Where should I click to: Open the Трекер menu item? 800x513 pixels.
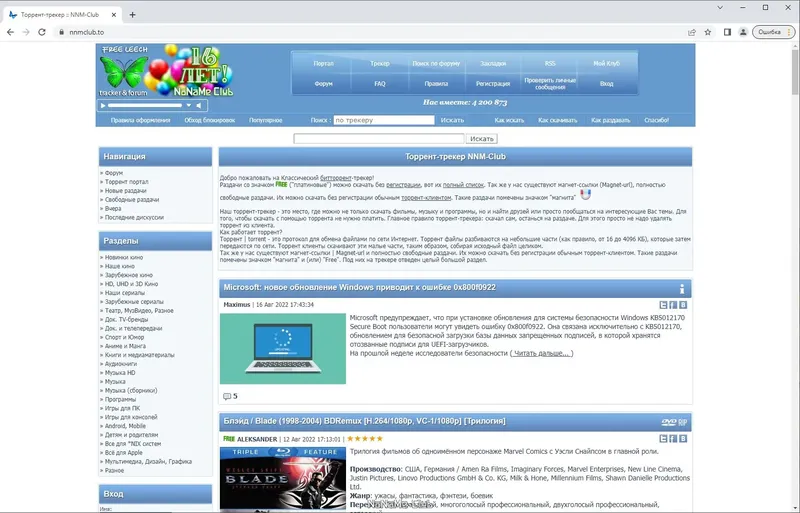[x=380, y=63]
